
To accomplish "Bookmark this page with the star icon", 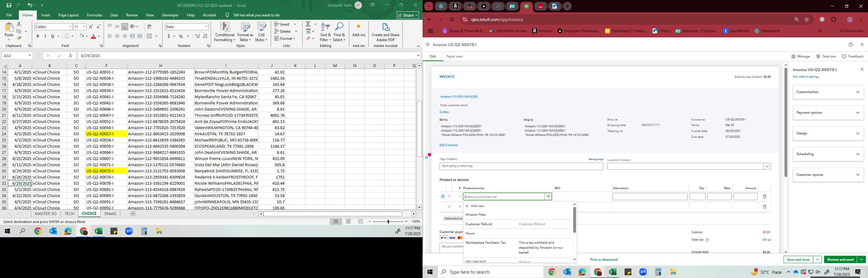I will coord(807,19).
